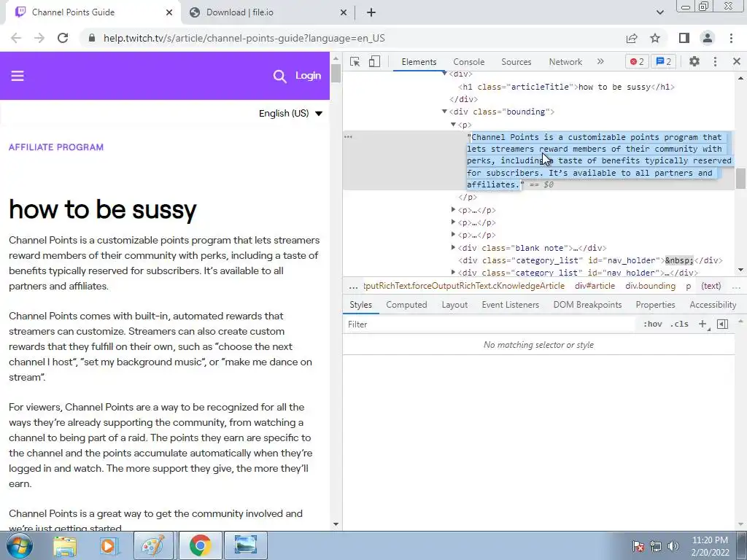Toggle the .cls classes button

(x=679, y=324)
